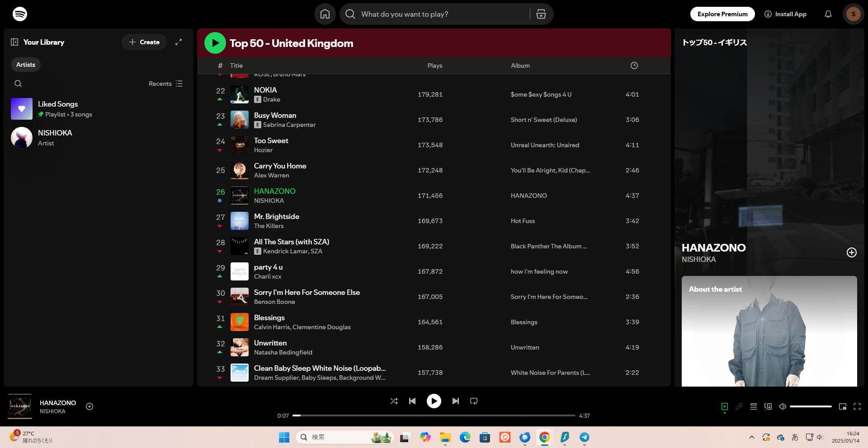Click the Spotify logo
The image size is (868, 448).
20,14
